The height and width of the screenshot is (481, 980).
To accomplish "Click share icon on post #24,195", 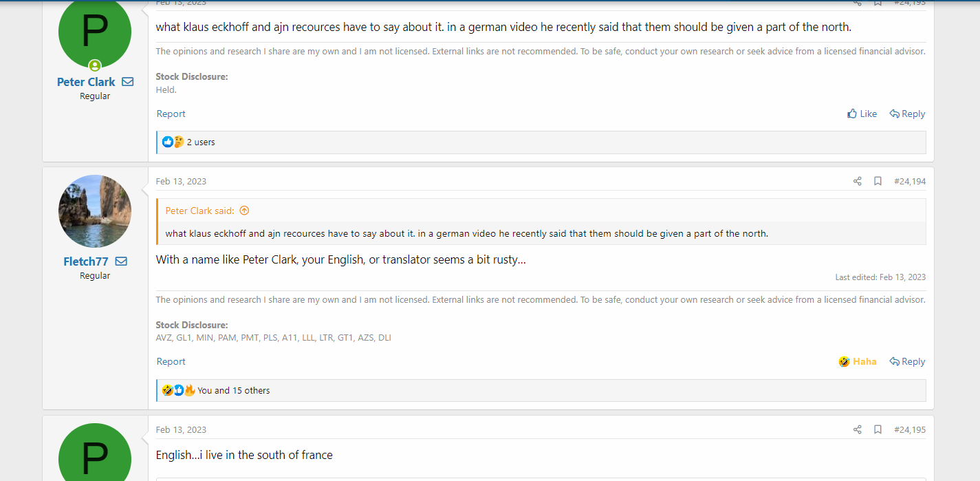I will [857, 429].
